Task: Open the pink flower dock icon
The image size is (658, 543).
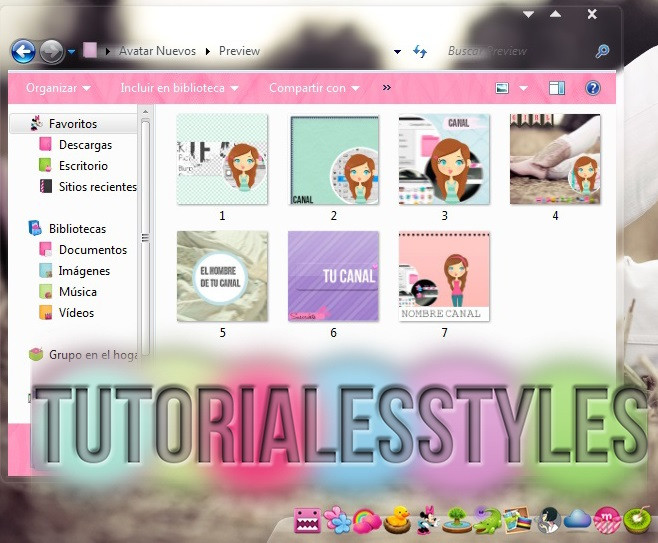Action: pyautogui.click(x=337, y=520)
